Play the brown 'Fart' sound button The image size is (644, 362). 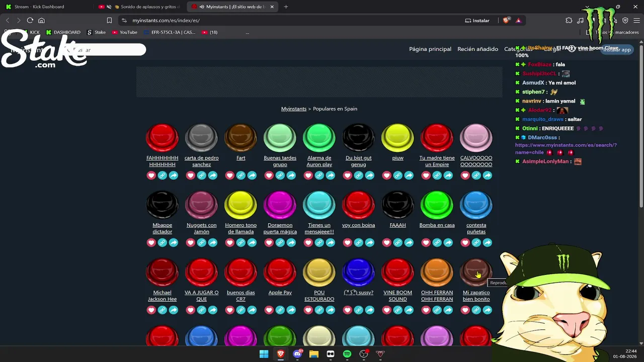[241, 138]
